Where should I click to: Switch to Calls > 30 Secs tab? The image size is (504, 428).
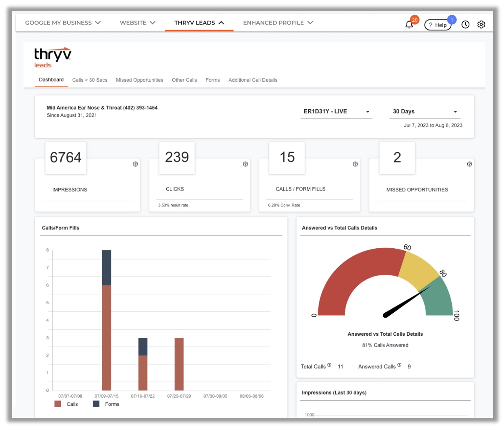point(90,80)
